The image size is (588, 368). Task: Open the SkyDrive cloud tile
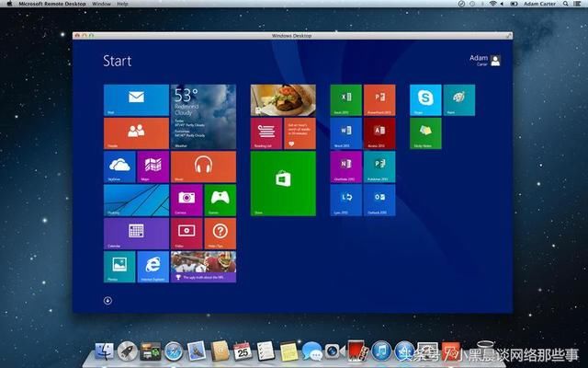(119, 167)
